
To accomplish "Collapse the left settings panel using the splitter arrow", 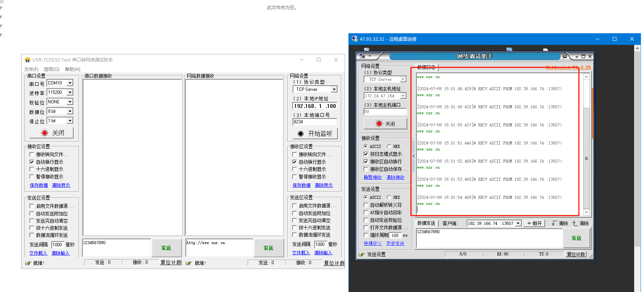I will coord(413,156).
